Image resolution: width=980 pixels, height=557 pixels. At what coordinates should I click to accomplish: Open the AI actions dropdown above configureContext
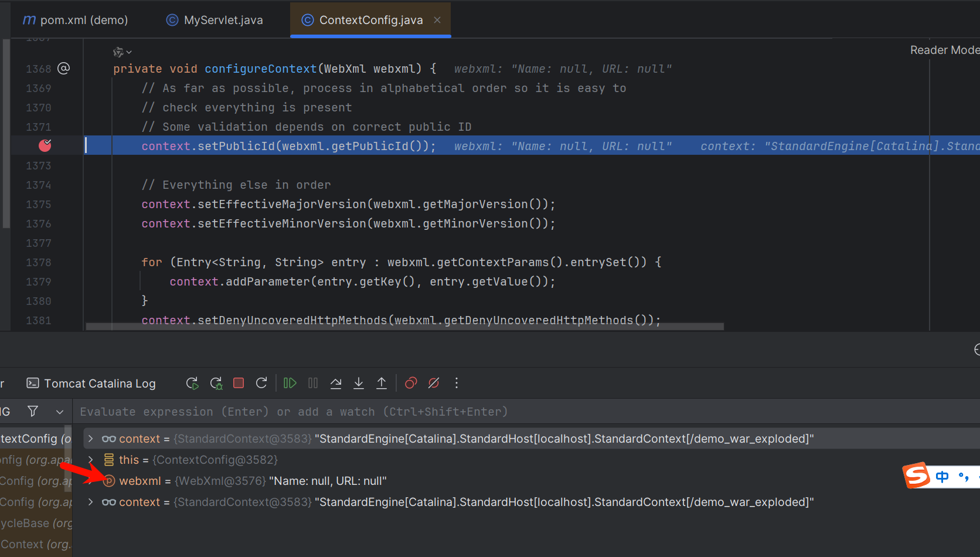(x=122, y=52)
